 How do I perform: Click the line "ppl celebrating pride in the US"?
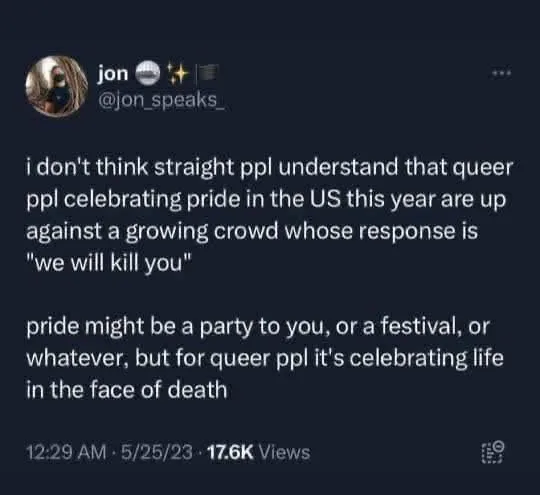pos(266,200)
